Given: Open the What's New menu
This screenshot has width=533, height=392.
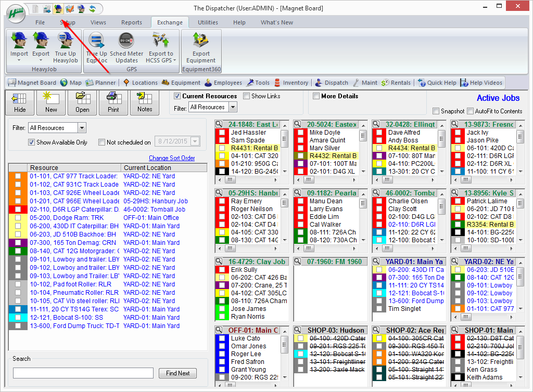Looking at the screenshot, I should 276,22.
